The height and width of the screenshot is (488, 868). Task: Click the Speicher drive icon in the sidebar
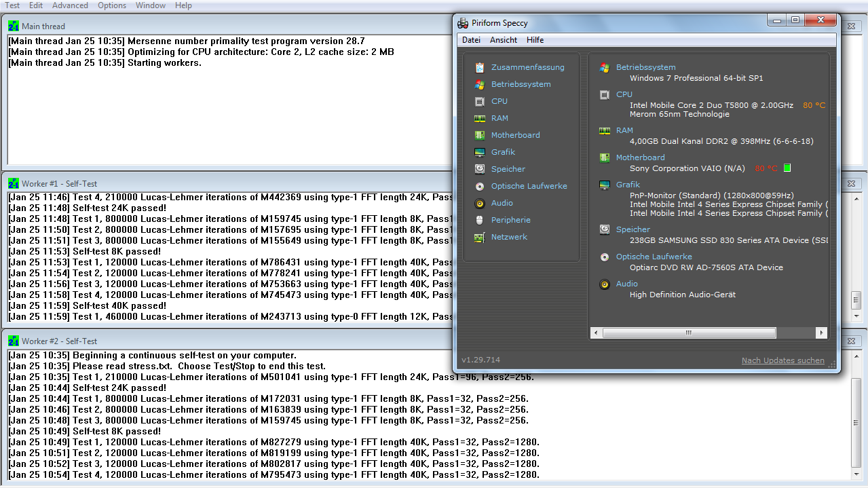tap(480, 169)
